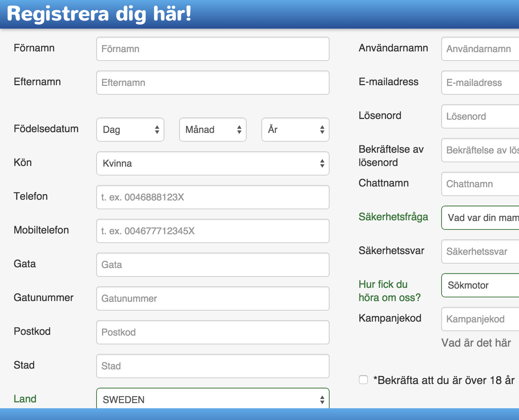Expand the Land dropdown showing SWEDEN
519x420 pixels.
213,399
